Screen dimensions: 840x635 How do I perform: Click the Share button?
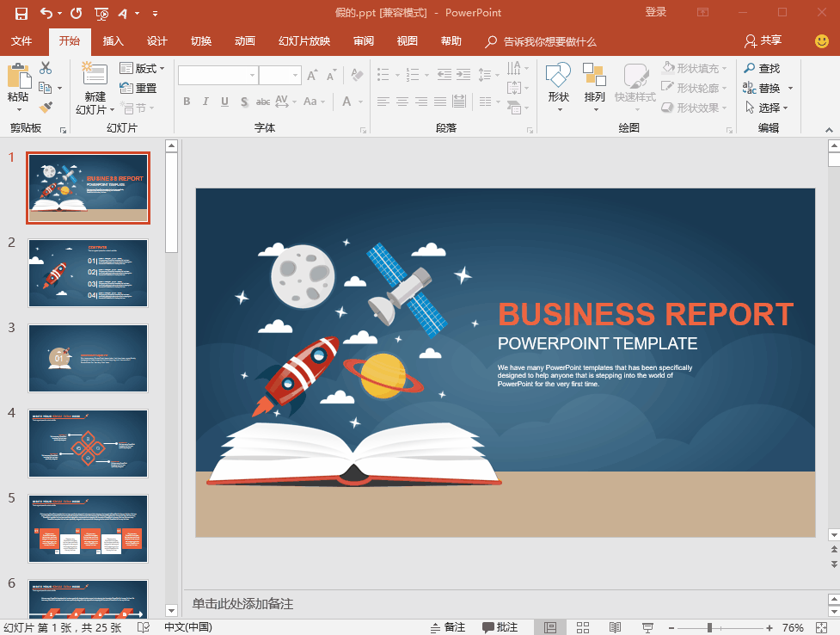point(763,40)
